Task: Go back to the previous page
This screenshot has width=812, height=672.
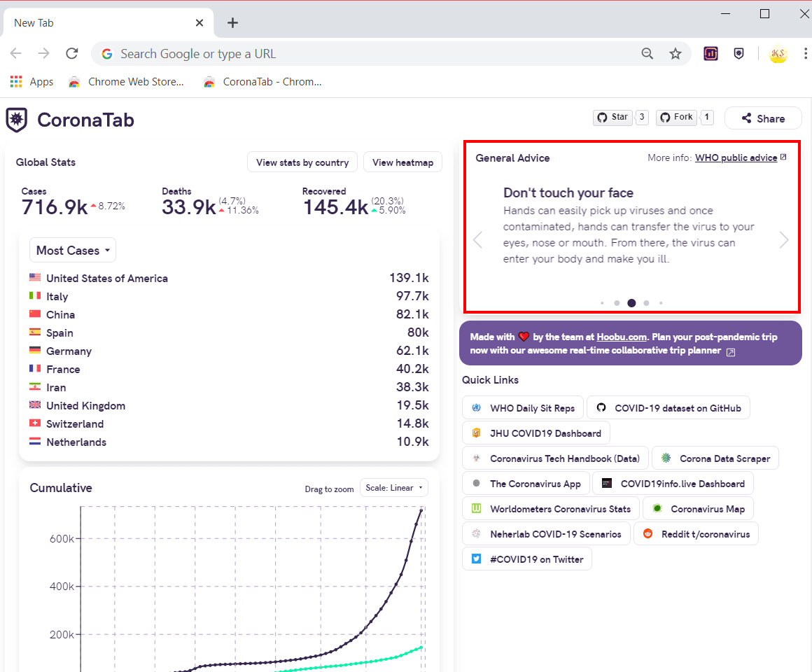Action: tap(16, 53)
